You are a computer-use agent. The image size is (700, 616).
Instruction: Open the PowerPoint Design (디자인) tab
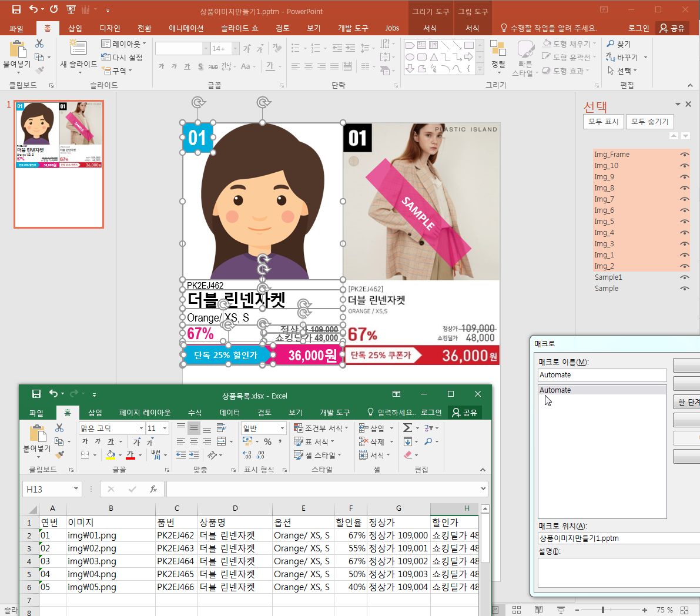pyautogui.click(x=110, y=28)
